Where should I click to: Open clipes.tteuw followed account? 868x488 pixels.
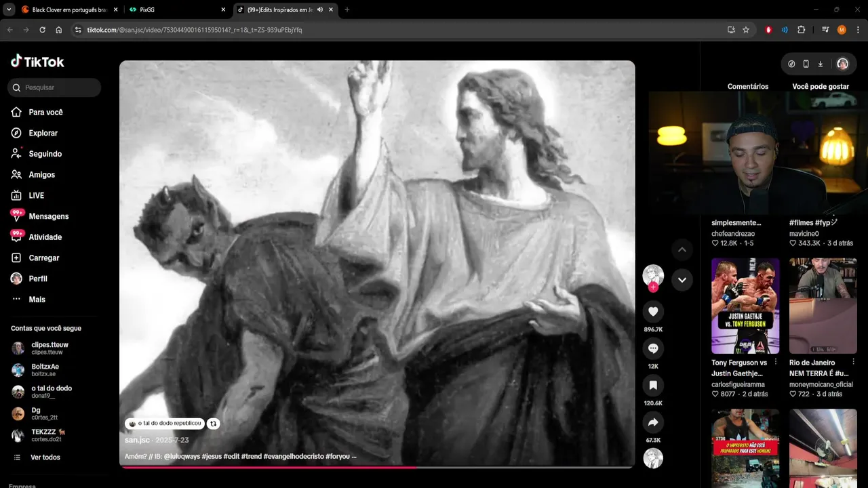[41, 348]
